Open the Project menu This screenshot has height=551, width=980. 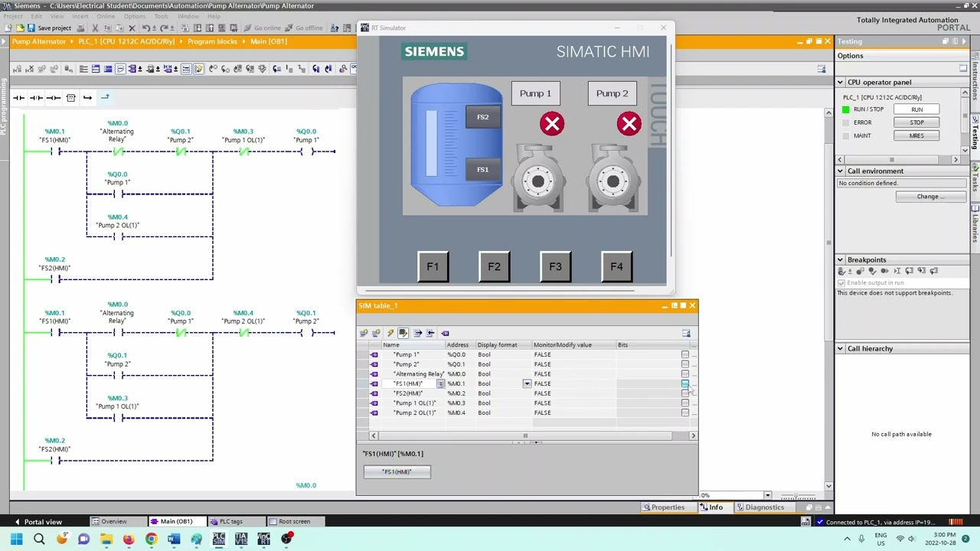[x=12, y=16]
